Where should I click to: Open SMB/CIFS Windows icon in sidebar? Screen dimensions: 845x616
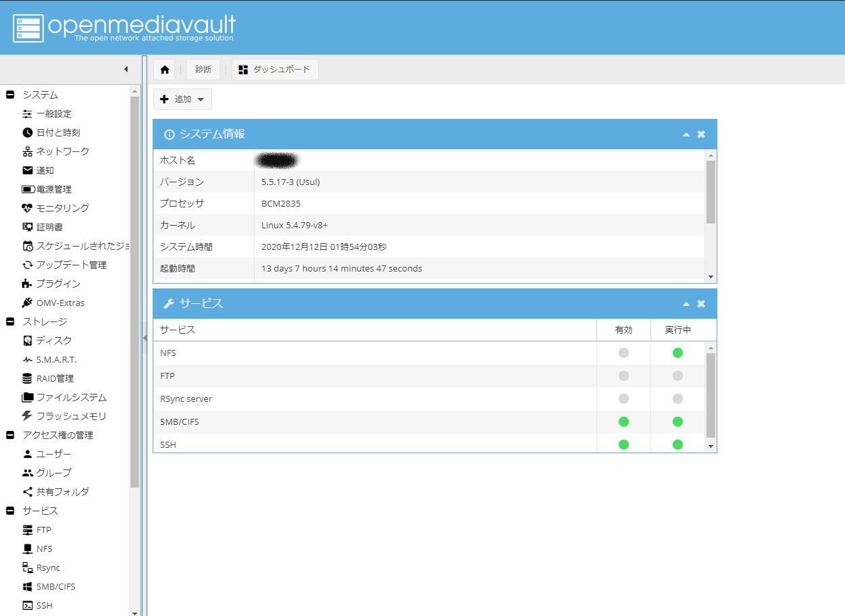28,586
